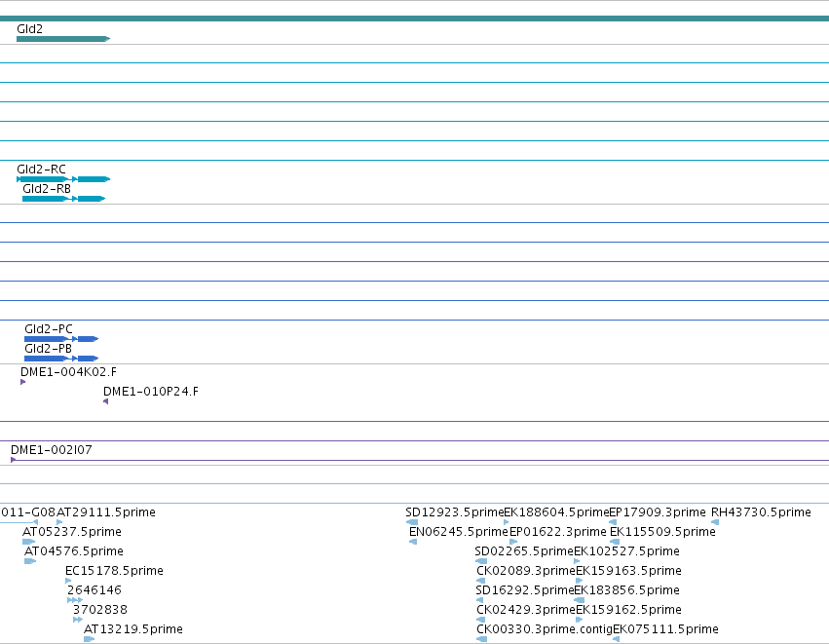Open the AT05237.5prime EST label
Screen dimensions: 829x644
click(x=72, y=532)
